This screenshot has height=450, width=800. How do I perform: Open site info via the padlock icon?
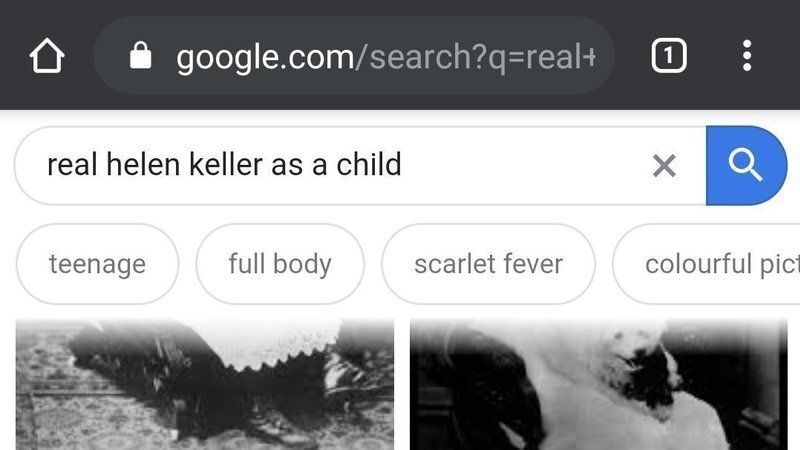click(141, 57)
